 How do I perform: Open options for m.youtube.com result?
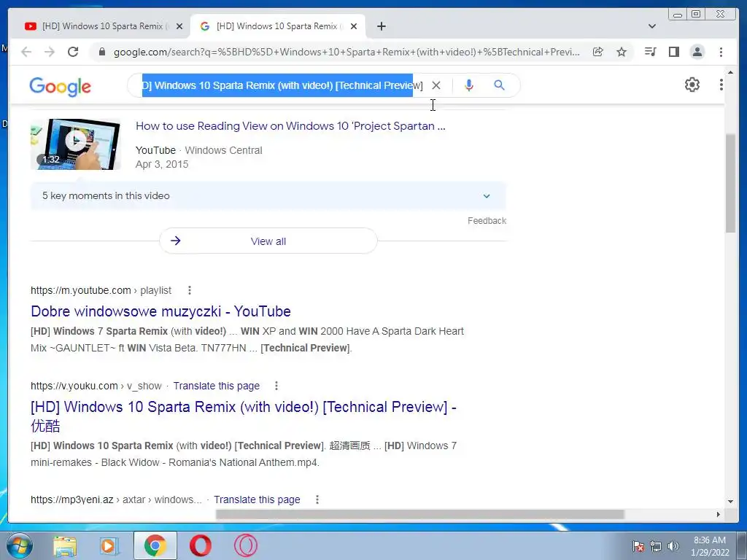pos(189,290)
